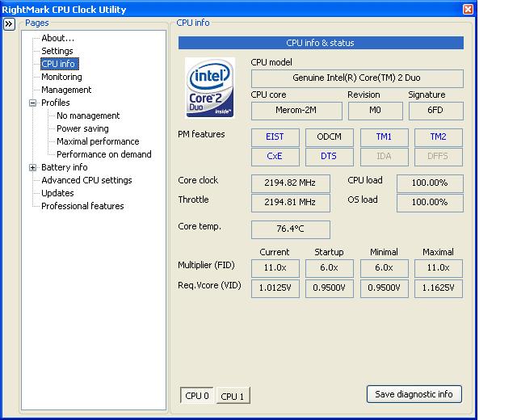This screenshot has width=517, height=420.
Task: Click the Startup Vcore 0.9500V value
Action: pos(329,288)
